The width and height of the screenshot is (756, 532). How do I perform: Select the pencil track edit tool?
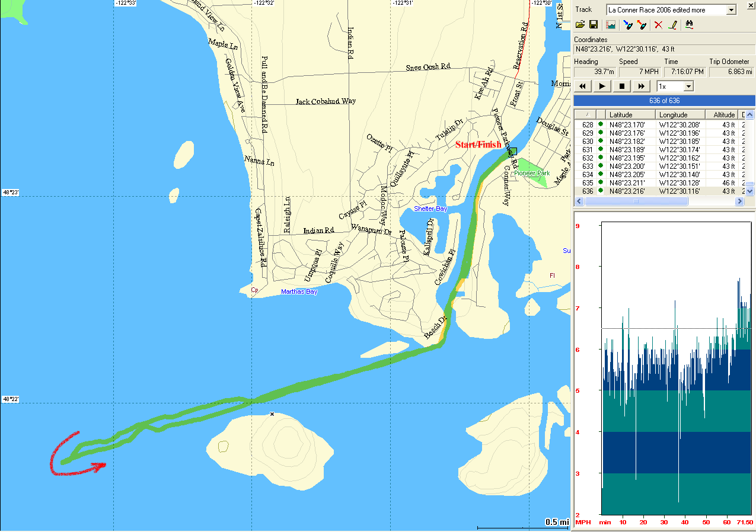(x=672, y=25)
